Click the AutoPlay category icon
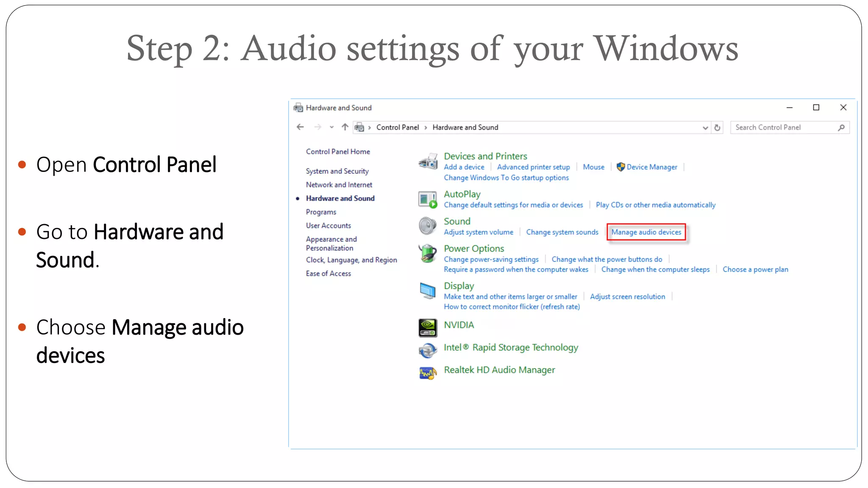Viewport: 868px width, 488px height. point(428,199)
